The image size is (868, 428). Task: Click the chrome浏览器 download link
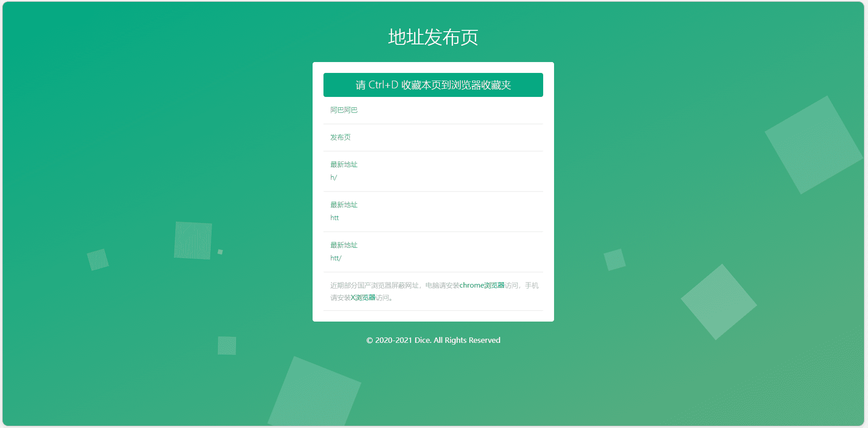[482, 285]
